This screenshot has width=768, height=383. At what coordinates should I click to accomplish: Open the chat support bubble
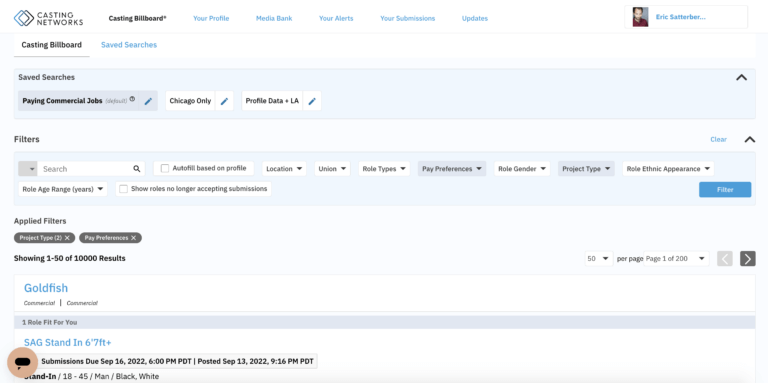[23, 362]
